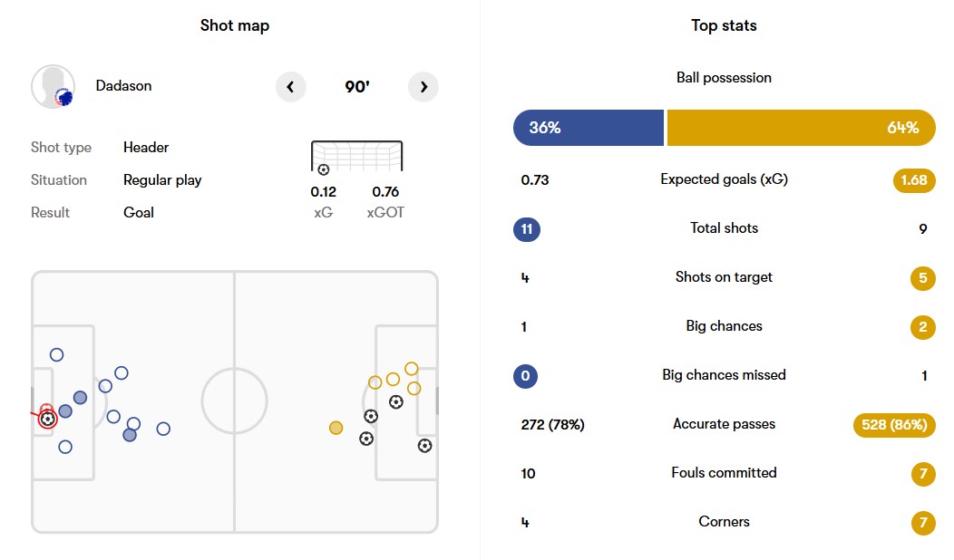Click the yellow 64% possession bar

coord(800,128)
